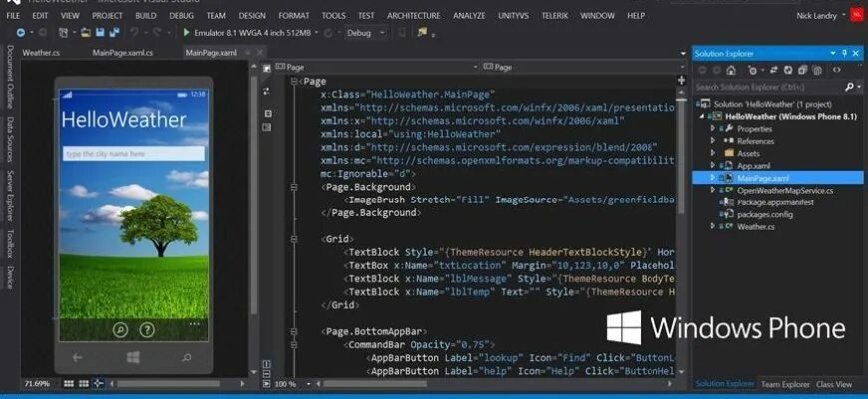
Task: Click the Sync with Active Document icon
Action: pyautogui.click(x=773, y=70)
